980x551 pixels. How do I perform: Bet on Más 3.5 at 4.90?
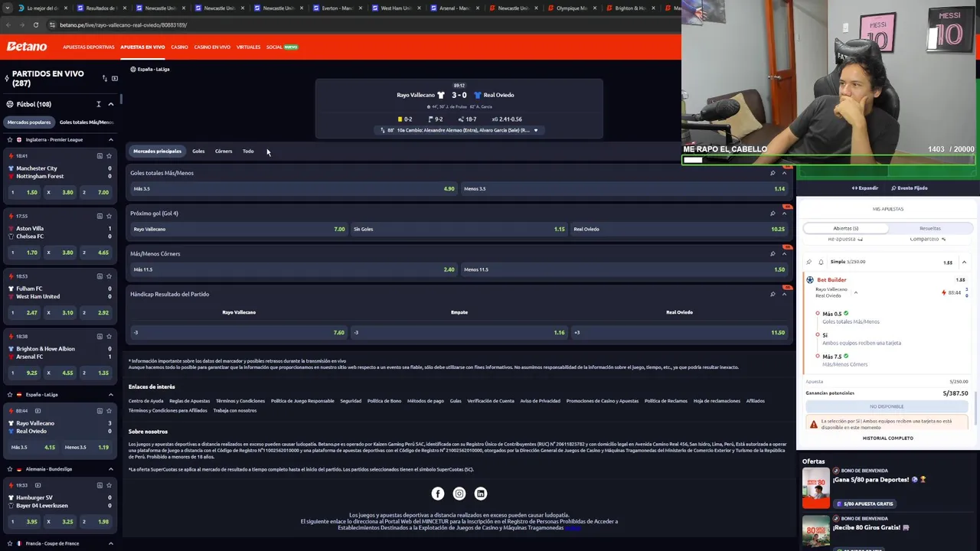(x=293, y=188)
